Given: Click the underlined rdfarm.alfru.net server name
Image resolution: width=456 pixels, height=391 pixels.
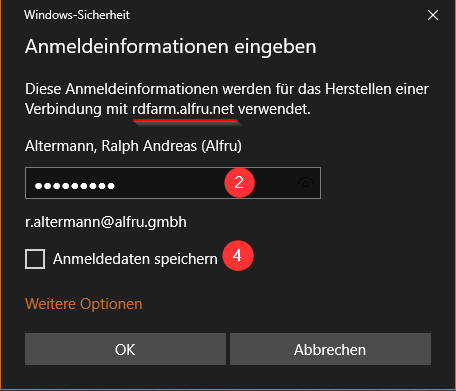Looking at the screenshot, I should 183,109.
